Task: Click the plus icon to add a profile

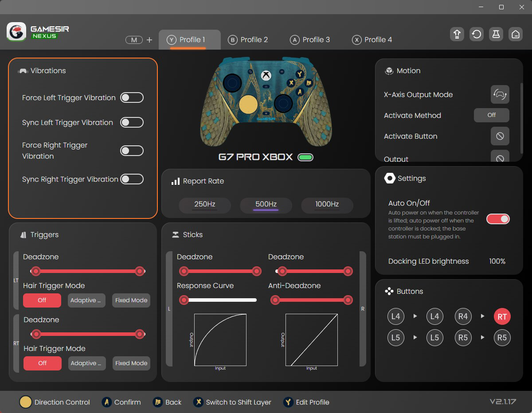Action: [x=149, y=39]
